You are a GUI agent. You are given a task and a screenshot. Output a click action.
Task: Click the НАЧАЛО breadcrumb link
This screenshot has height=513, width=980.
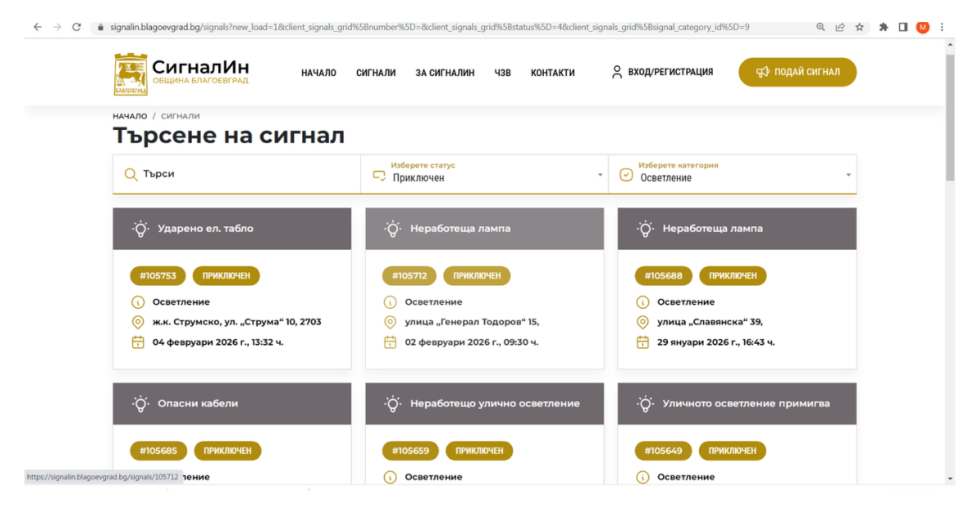pyautogui.click(x=130, y=116)
